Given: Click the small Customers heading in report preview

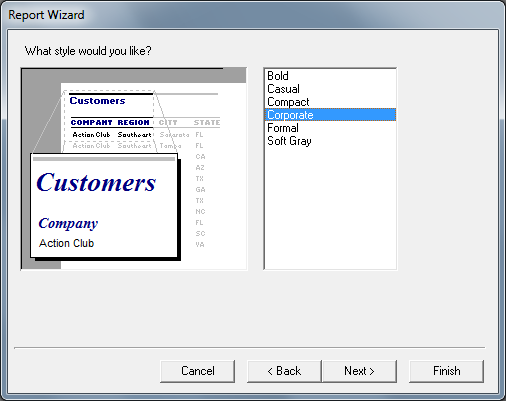Looking at the screenshot, I should (x=97, y=101).
